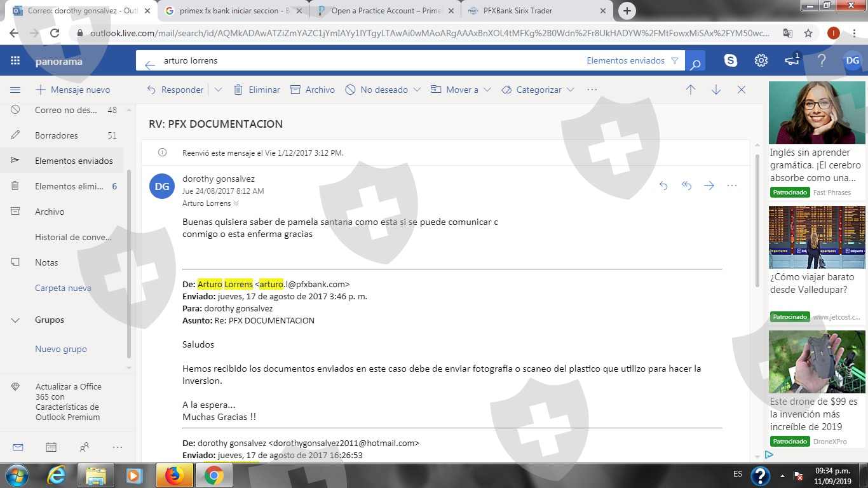Click the Responder button

[x=175, y=90]
